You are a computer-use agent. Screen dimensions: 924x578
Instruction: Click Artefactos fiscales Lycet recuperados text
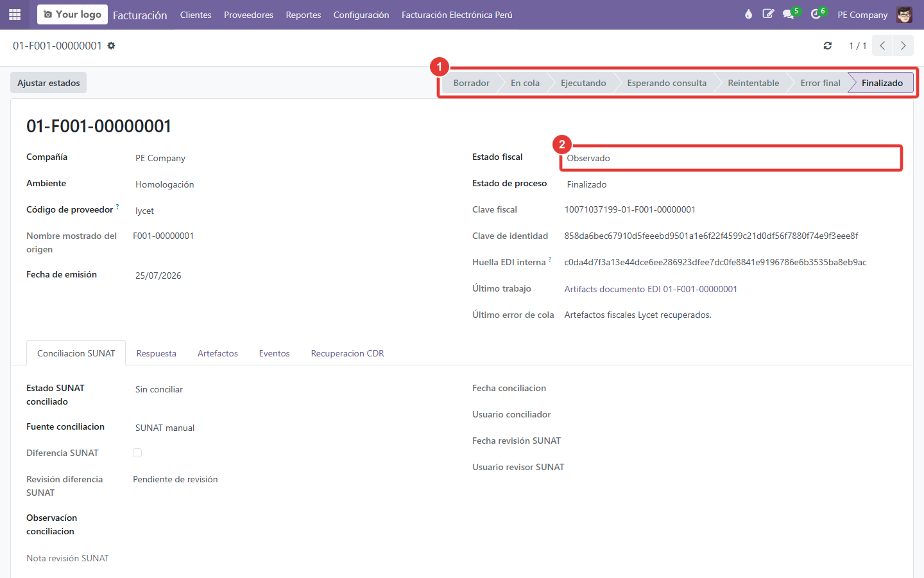click(638, 315)
